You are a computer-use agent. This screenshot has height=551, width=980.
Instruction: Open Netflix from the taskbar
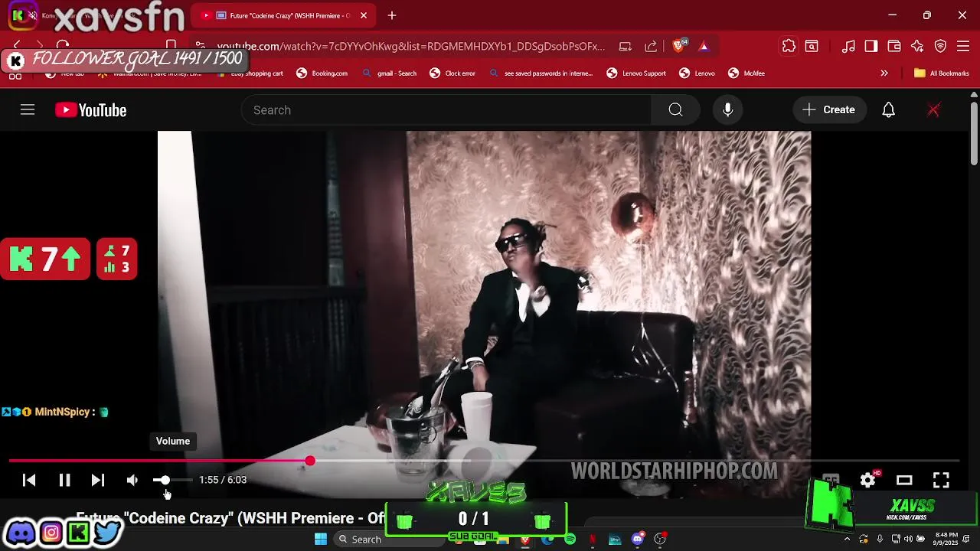[x=592, y=540]
